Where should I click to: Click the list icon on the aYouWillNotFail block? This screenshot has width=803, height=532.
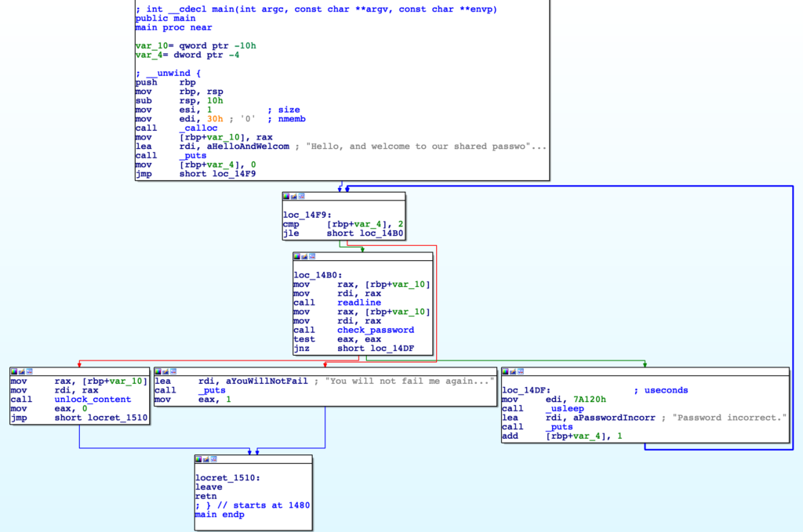pos(173,371)
